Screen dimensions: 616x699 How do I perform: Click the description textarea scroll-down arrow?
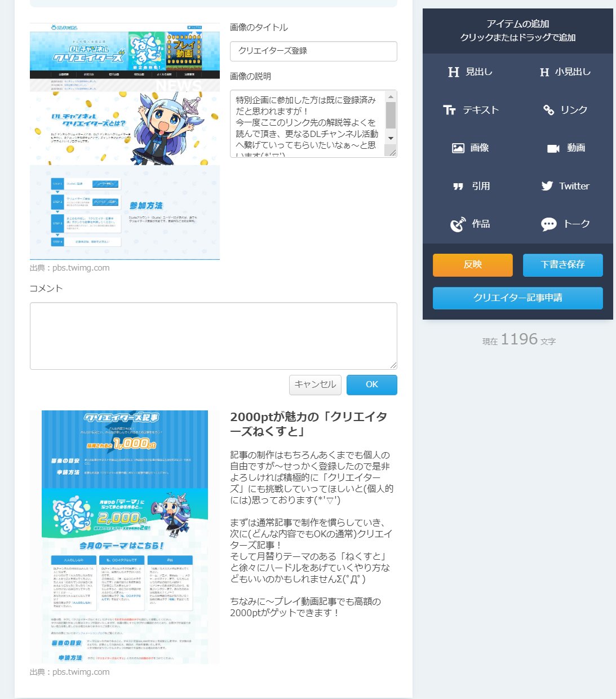click(x=391, y=139)
